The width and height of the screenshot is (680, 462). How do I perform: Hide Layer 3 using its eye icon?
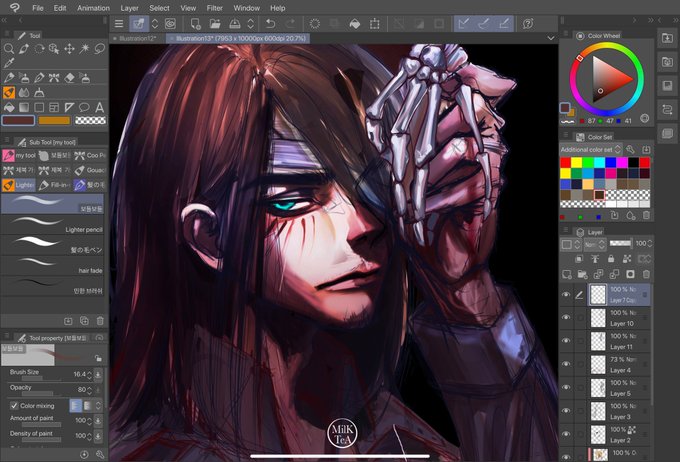coord(566,411)
